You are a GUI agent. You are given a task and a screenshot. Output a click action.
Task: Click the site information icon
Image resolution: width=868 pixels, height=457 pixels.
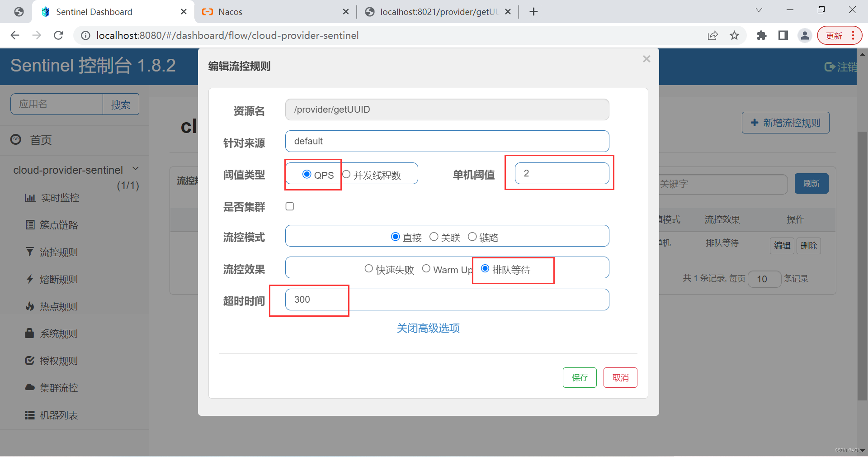tap(85, 35)
